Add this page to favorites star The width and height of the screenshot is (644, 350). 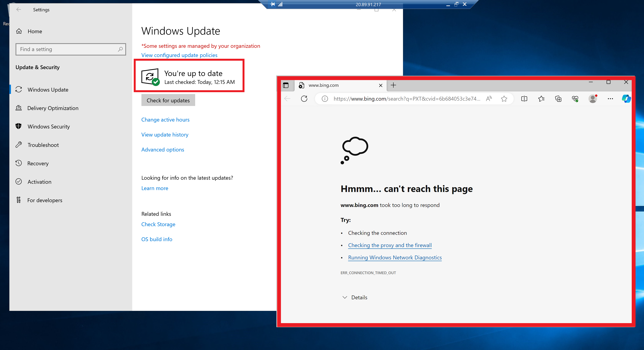504,99
